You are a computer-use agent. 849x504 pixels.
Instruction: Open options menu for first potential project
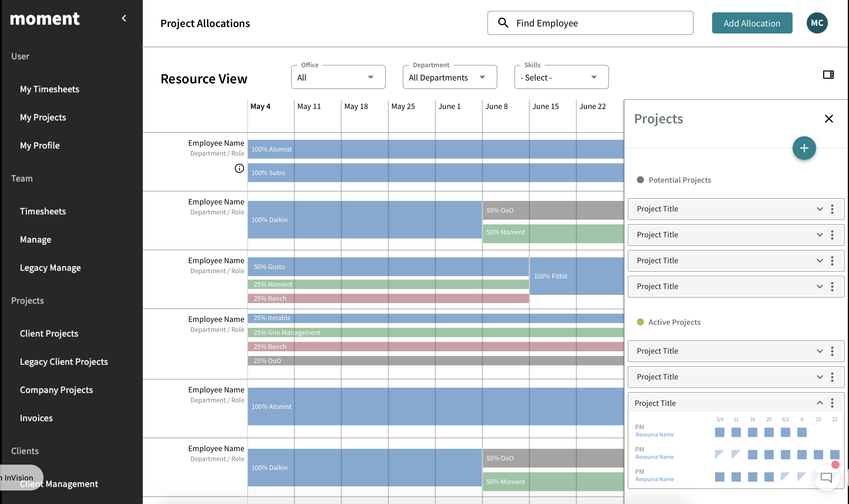[832, 209]
